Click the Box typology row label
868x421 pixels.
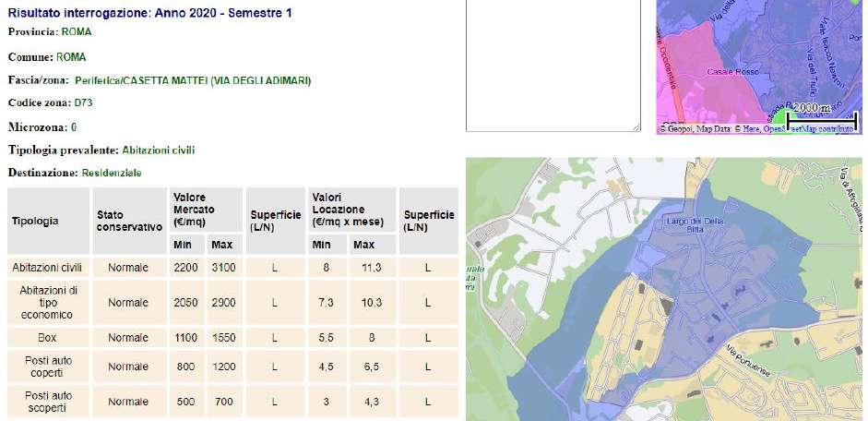(48, 338)
